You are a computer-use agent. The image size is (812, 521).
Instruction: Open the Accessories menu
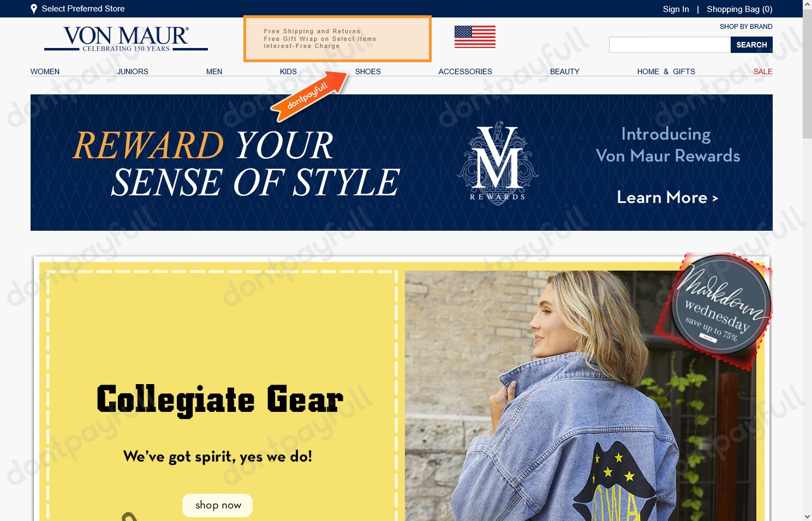465,71
